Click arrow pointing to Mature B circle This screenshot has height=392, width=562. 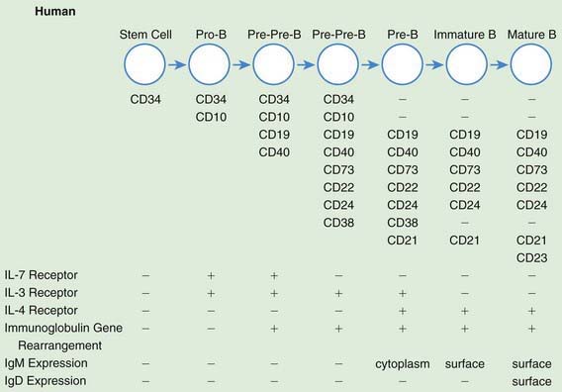click(499, 65)
